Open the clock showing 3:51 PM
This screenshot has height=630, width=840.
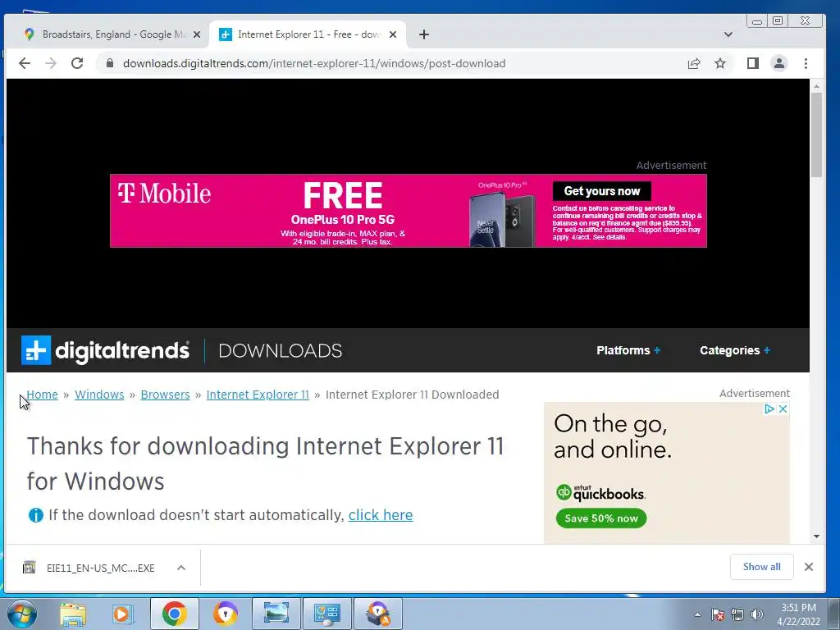798,614
